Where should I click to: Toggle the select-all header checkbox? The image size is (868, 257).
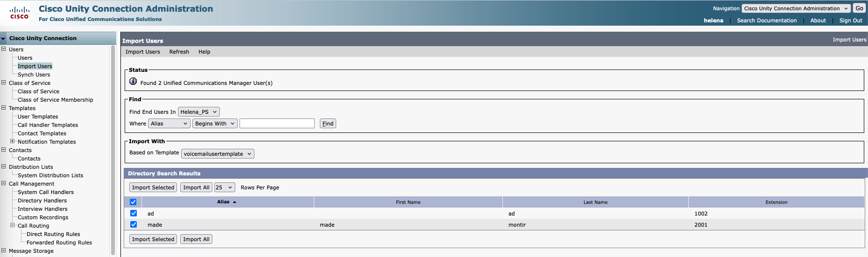(x=133, y=202)
